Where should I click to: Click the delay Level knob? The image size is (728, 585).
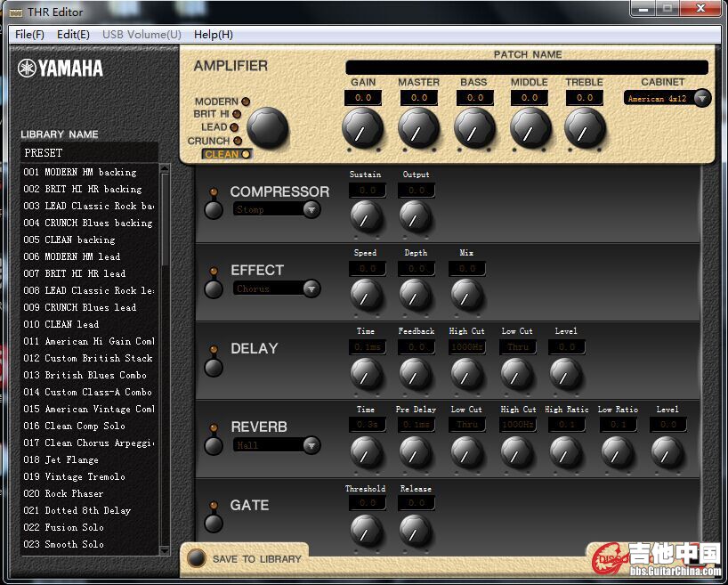565,374
